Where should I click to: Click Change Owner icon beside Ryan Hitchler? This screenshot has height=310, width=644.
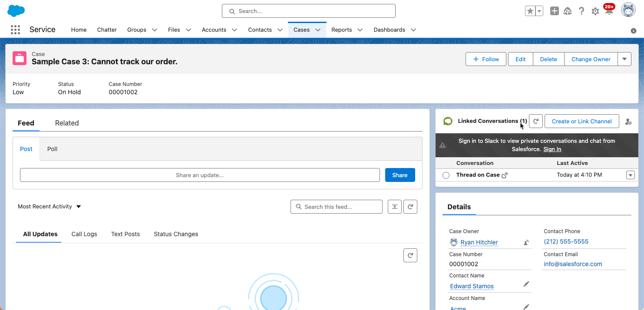pos(526,243)
